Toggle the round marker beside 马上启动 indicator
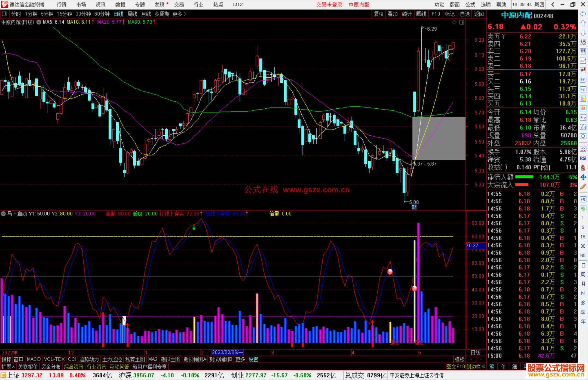This screenshot has width=588, height=380. [3, 214]
